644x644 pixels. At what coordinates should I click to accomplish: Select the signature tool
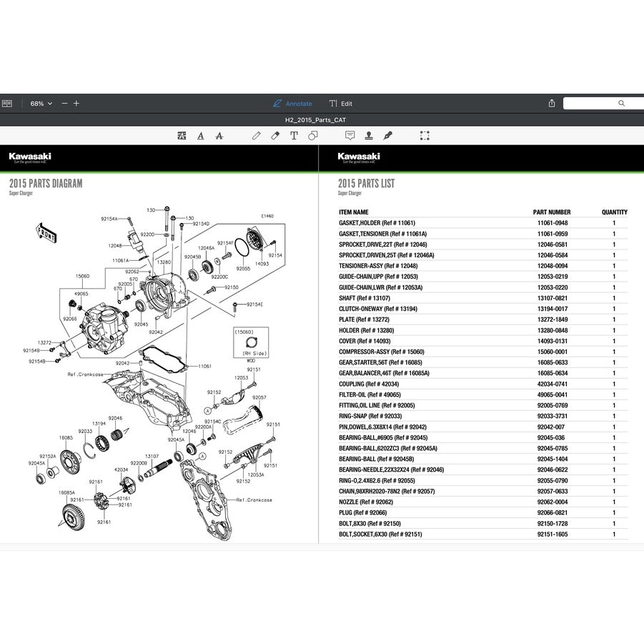(x=388, y=135)
